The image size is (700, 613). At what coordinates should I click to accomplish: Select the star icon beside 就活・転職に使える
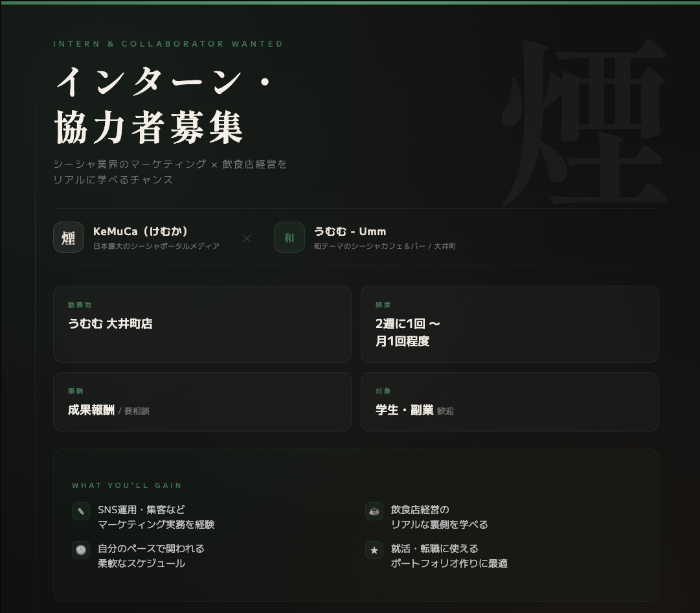click(374, 550)
